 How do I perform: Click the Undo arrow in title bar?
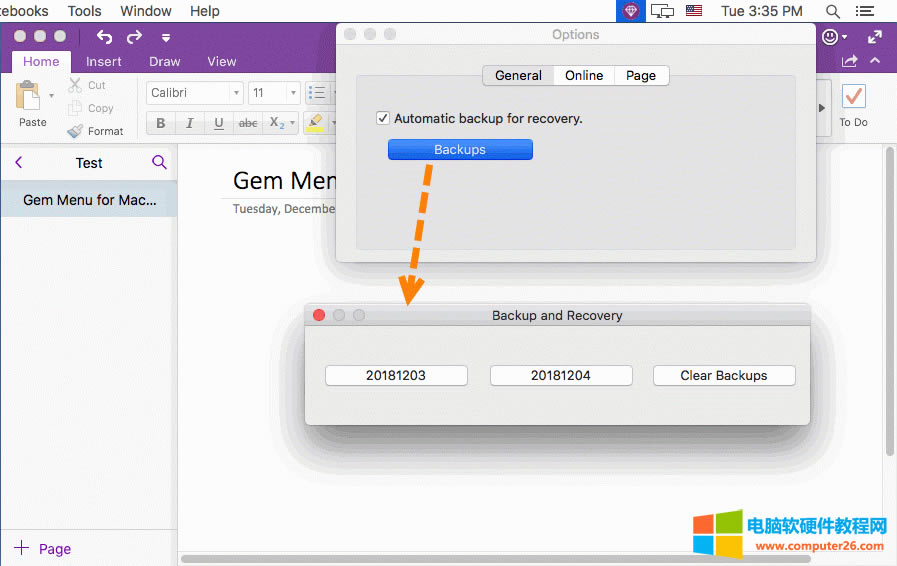(x=105, y=37)
